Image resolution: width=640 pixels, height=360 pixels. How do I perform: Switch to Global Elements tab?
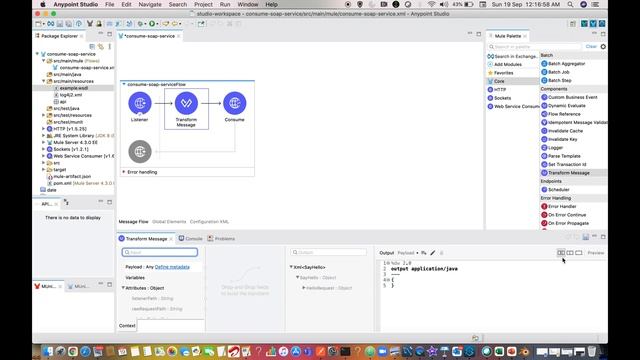coord(169,222)
